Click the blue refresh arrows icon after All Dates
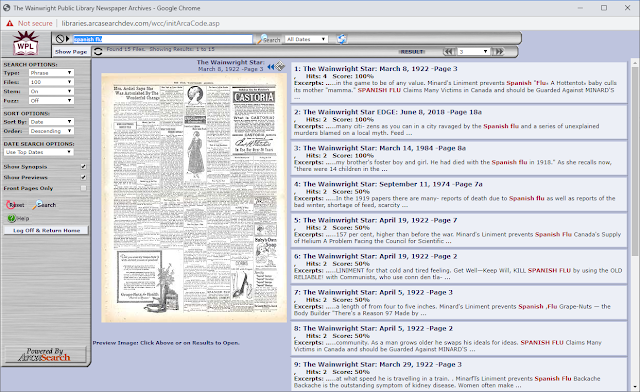 click(342, 39)
